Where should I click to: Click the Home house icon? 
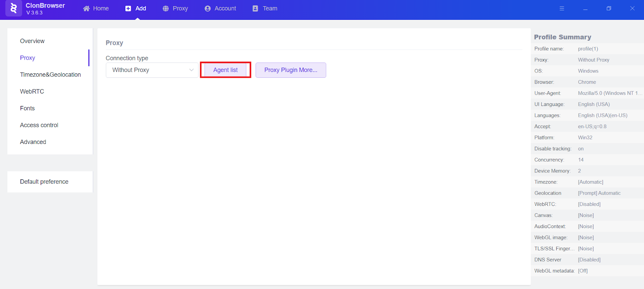click(86, 8)
